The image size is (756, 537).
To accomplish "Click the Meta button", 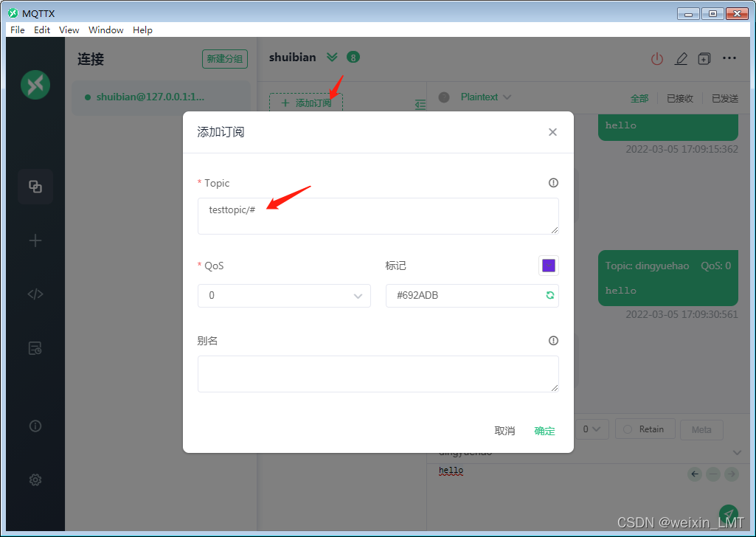I will coord(701,429).
